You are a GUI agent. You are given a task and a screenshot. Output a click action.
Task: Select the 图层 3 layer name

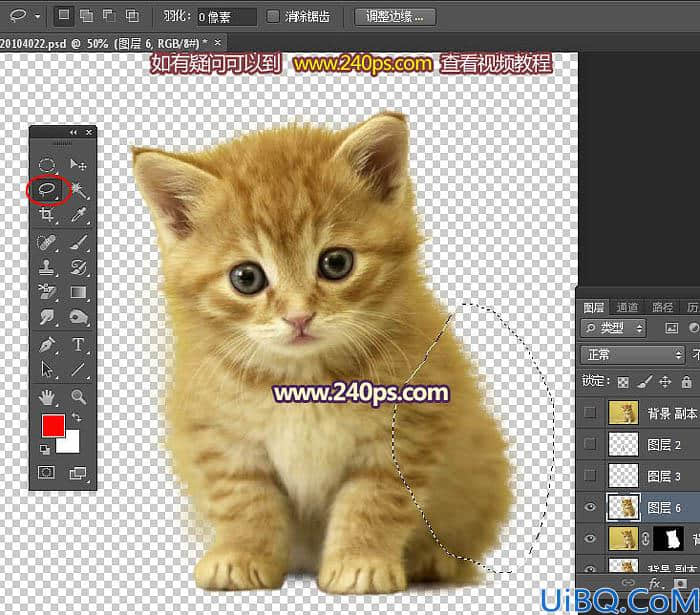pyautogui.click(x=664, y=476)
